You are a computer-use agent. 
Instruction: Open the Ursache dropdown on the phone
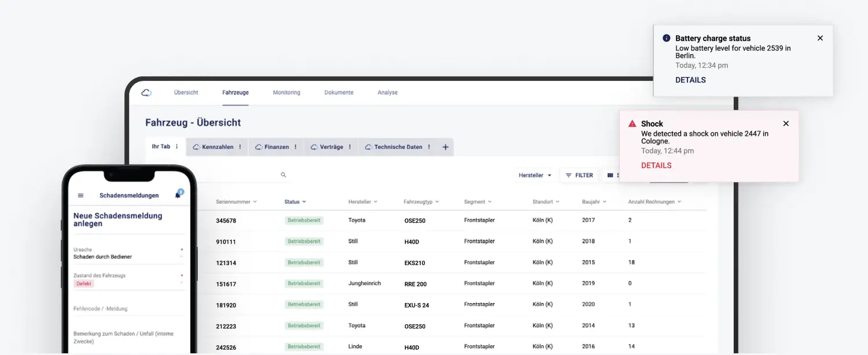127,257
